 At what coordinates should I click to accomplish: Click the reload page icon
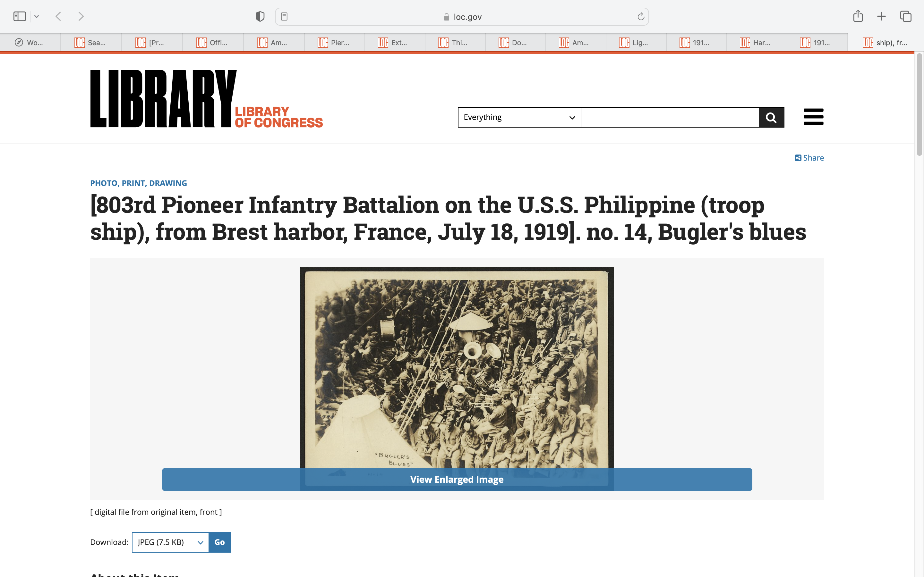641,16
